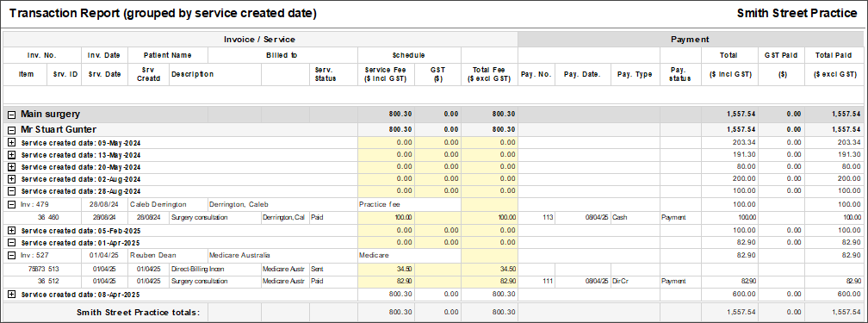Image resolution: width=868 pixels, height=323 pixels.
Task: Select the Direct-Billing Incentive service row
Action: (433, 269)
